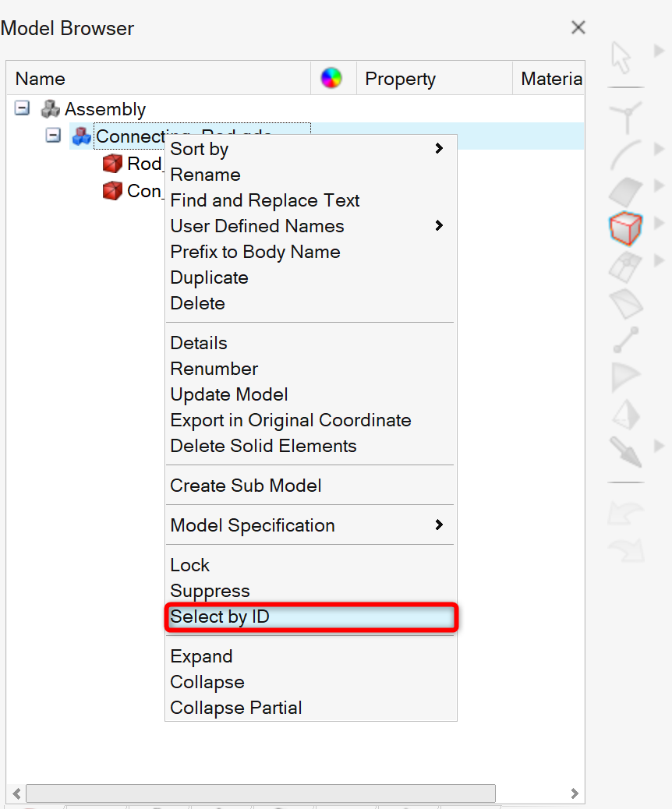This screenshot has height=809, width=672.
Task: Click the Rod body red cube icon
Action: click(113, 164)
